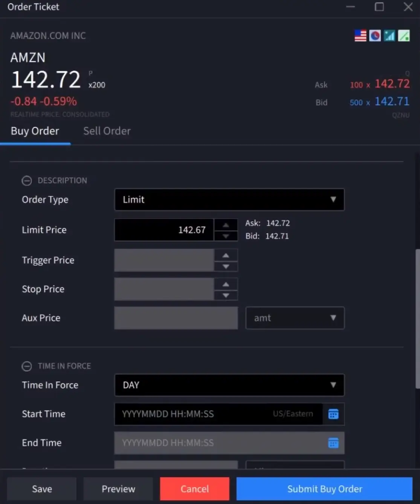Image resolution: width=420 pixels, height=504 pixels.
Task: Switch to the Buy Order tab
Action: (x=35, y=131)
